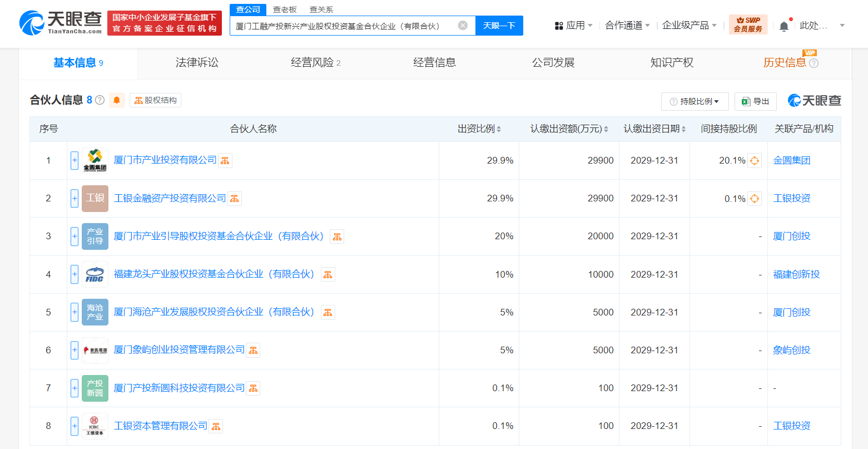Expand row 6 厦门象屿创业 plus button
The width and height of the screenshot is (868, 449).
click(75, 351)
